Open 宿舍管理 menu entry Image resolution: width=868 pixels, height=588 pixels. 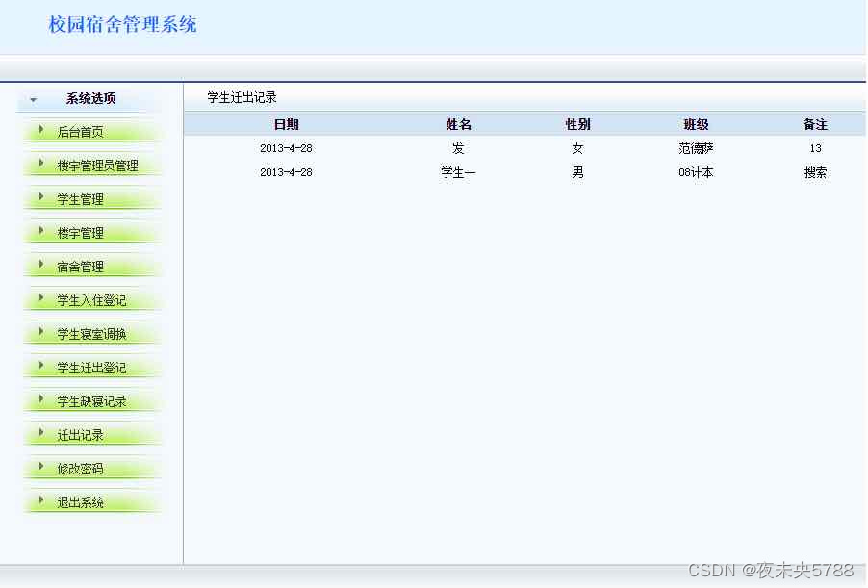80,267
